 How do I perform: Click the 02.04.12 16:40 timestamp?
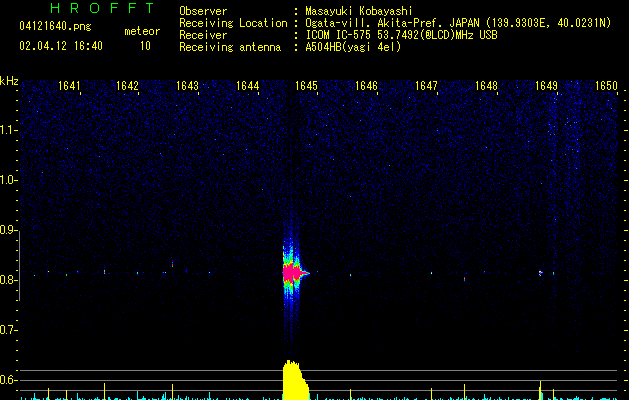[x=61, y=46]
